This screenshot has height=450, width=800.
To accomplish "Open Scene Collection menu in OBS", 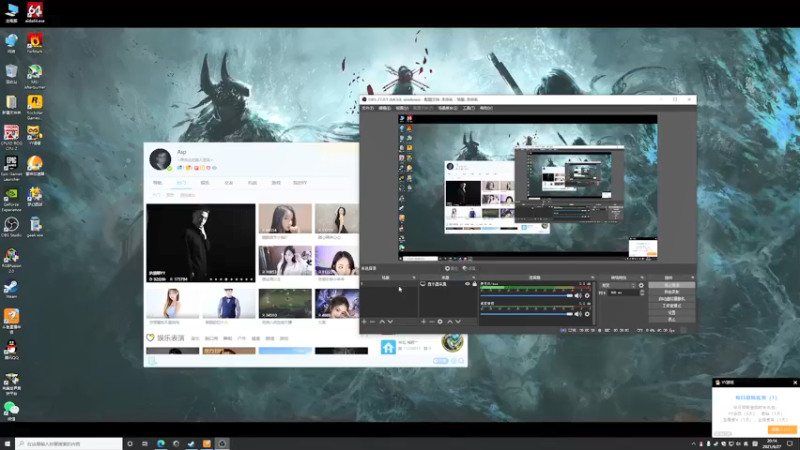I will pyautogui.click(x=448, y=108).
